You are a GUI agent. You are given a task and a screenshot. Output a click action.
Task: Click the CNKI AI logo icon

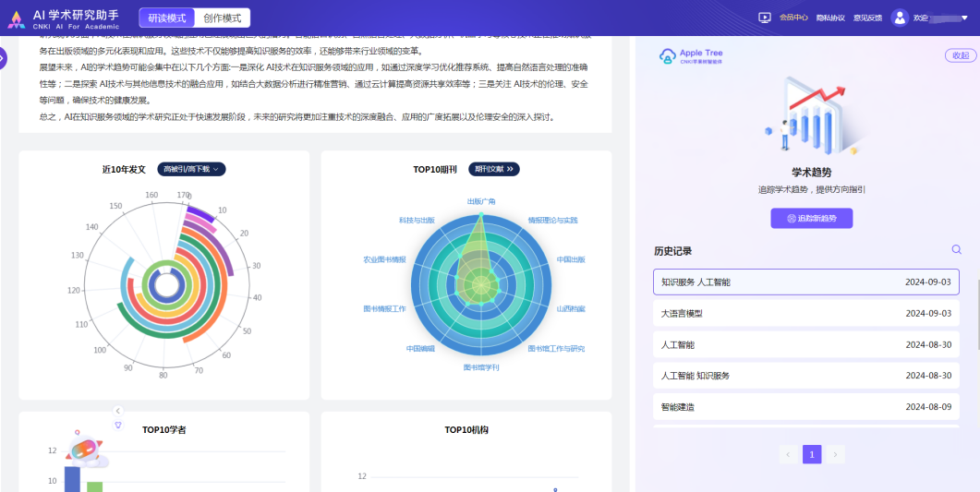pos(16,18)
